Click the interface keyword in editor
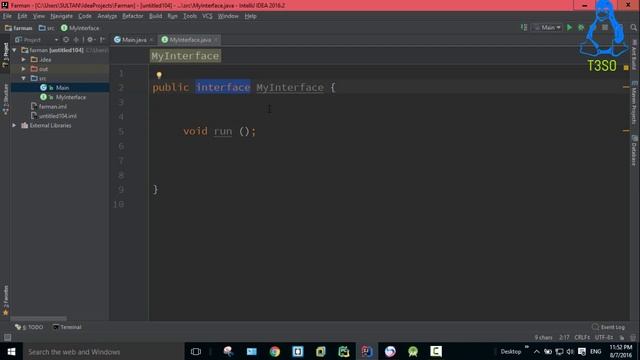 223,87
